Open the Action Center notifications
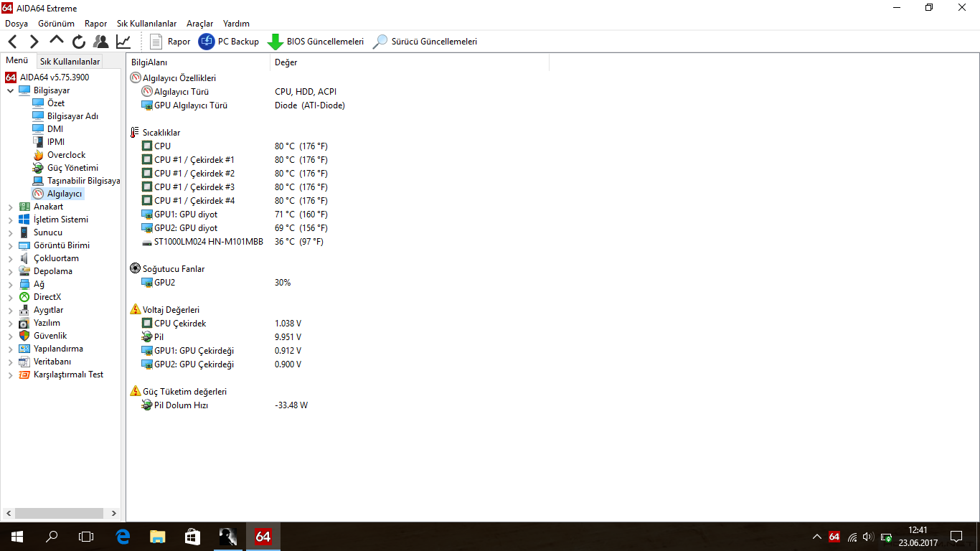Screen dimensions: 980x551 [956, 537]
